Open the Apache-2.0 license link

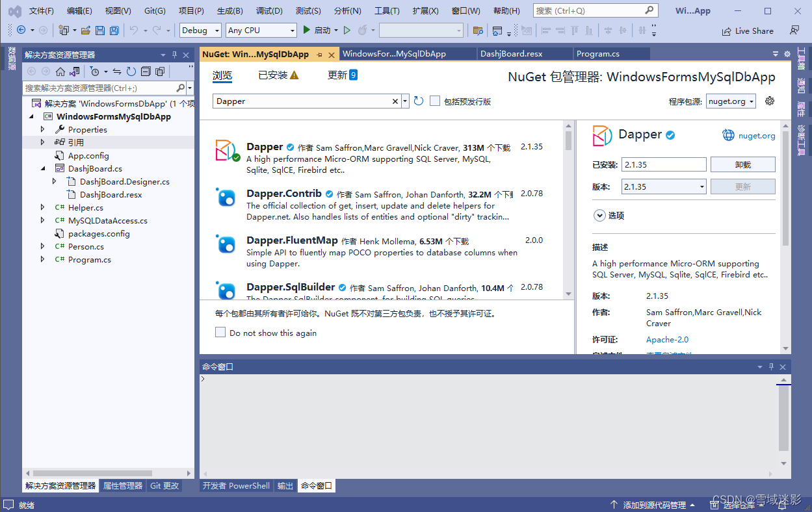pos(667,339)
